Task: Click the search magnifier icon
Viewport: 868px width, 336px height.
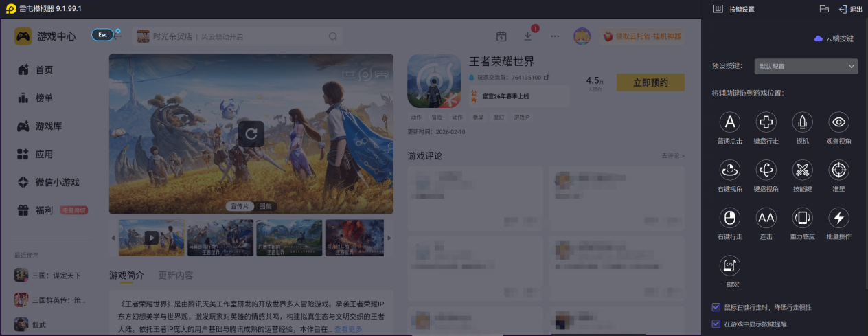Action: tap(333, 36)
